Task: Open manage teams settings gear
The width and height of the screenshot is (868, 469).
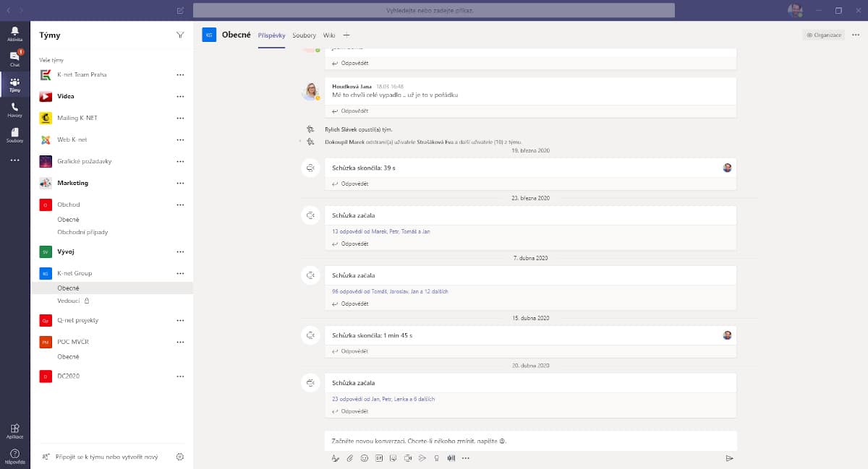Action: (x=180, y=457)
